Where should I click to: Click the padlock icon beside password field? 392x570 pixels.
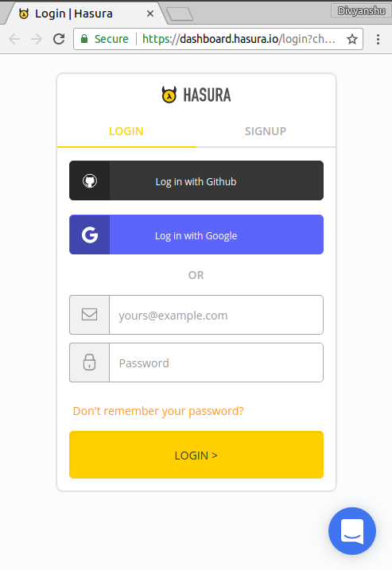pyautogui.click(x=90, y=362)
